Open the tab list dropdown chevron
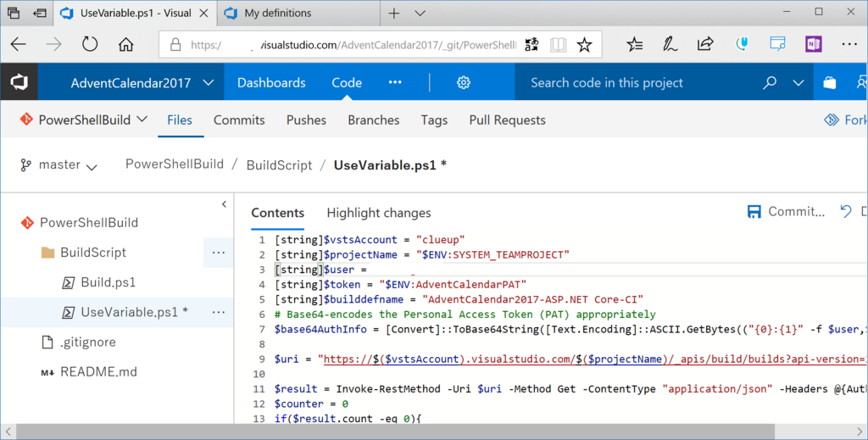Viewport: 868px width, 440px height. click(420, 13)
